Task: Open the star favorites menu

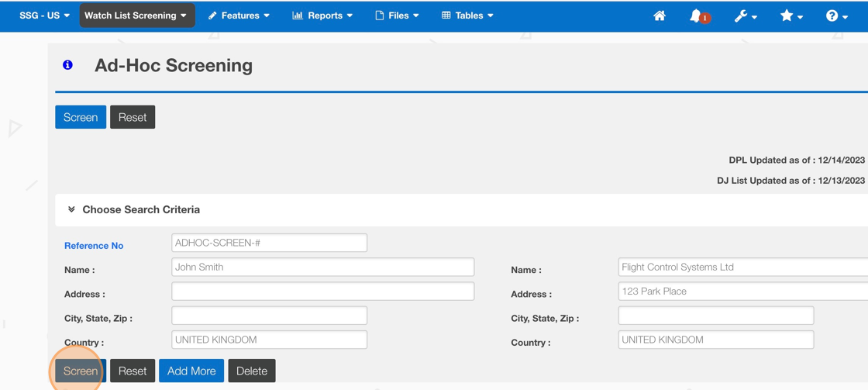Action: 791,16
